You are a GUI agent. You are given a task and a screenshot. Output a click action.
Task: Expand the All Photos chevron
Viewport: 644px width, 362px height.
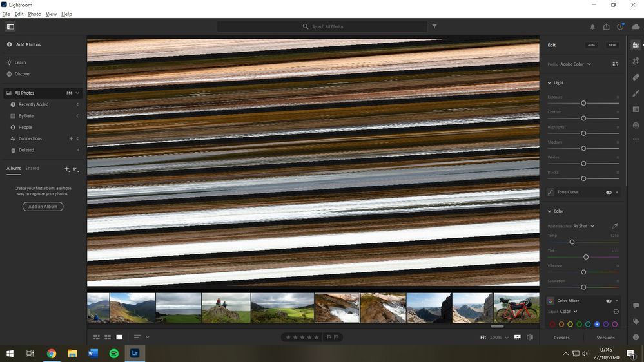point(77,93)
